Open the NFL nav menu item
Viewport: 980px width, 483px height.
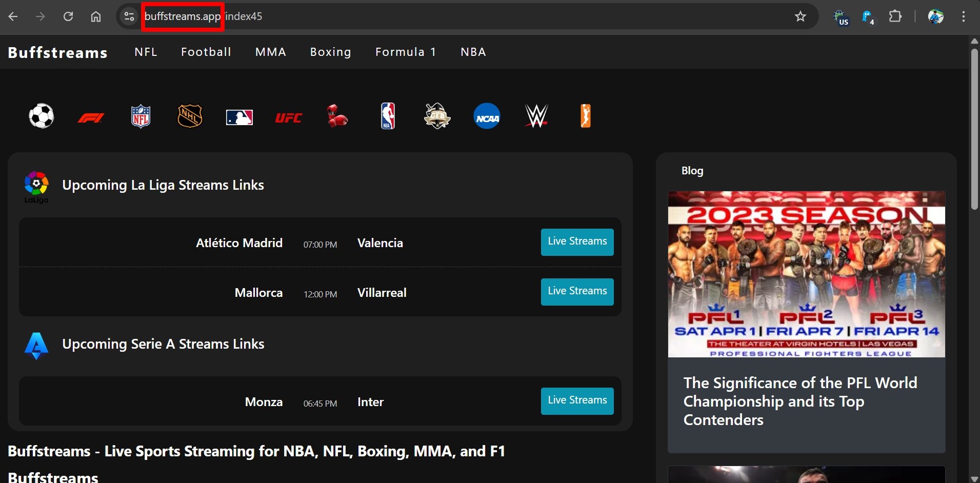coord(146,52)
